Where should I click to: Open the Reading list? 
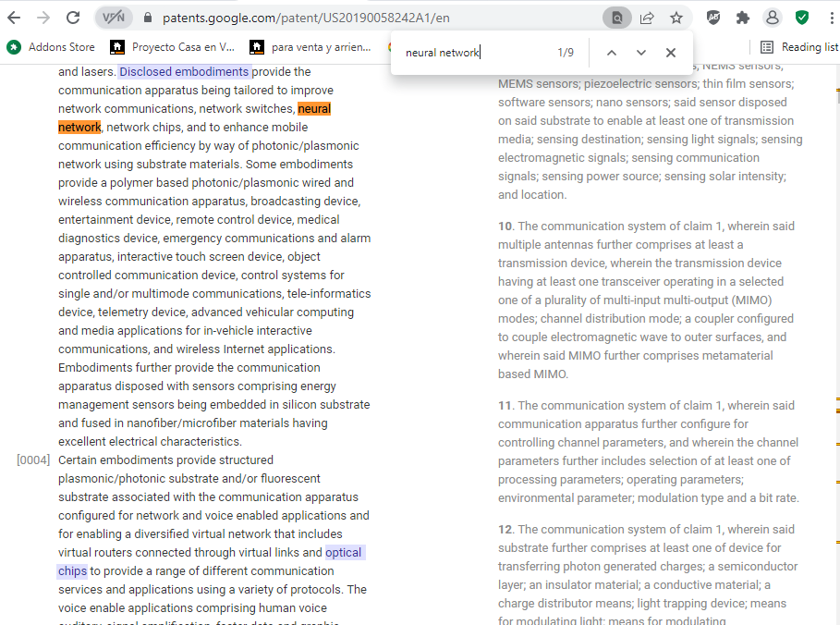click(799, 47)
